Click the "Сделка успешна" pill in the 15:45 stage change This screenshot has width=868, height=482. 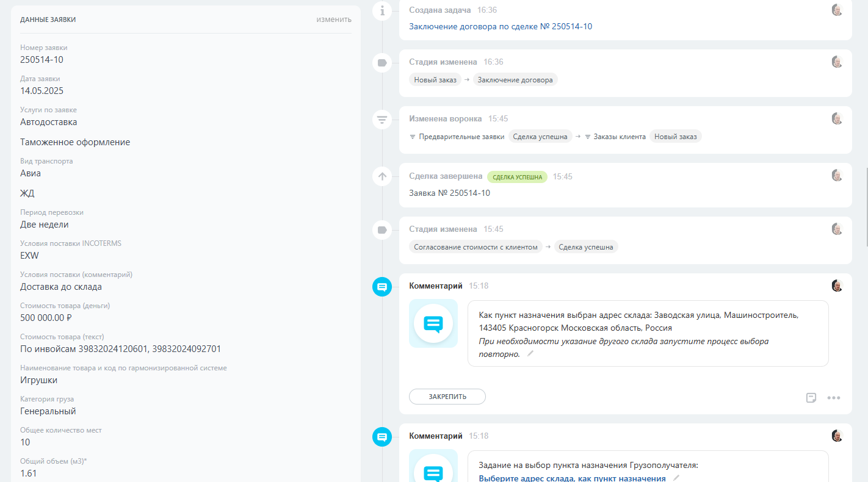tap(586, 247)
